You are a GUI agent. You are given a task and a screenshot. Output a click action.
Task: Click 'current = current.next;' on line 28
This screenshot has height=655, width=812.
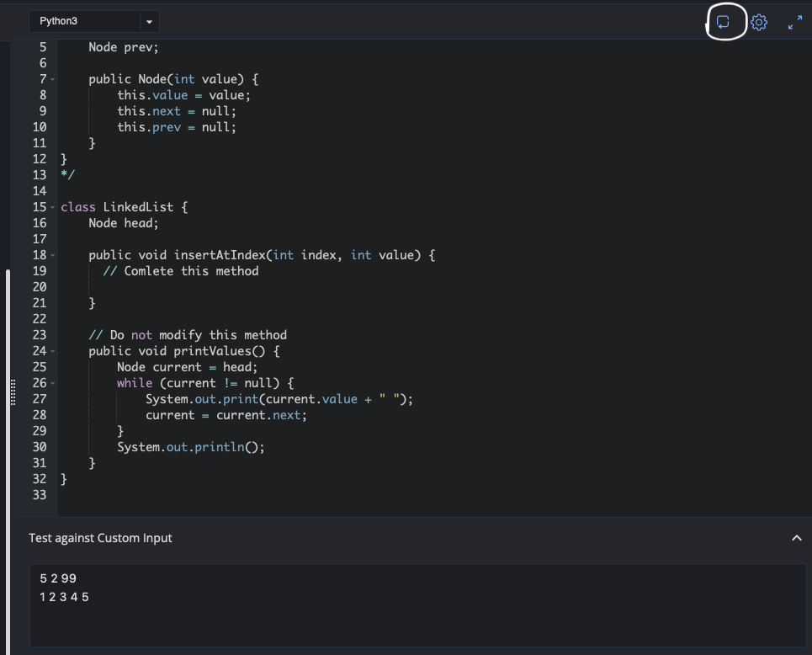[226, 415]
